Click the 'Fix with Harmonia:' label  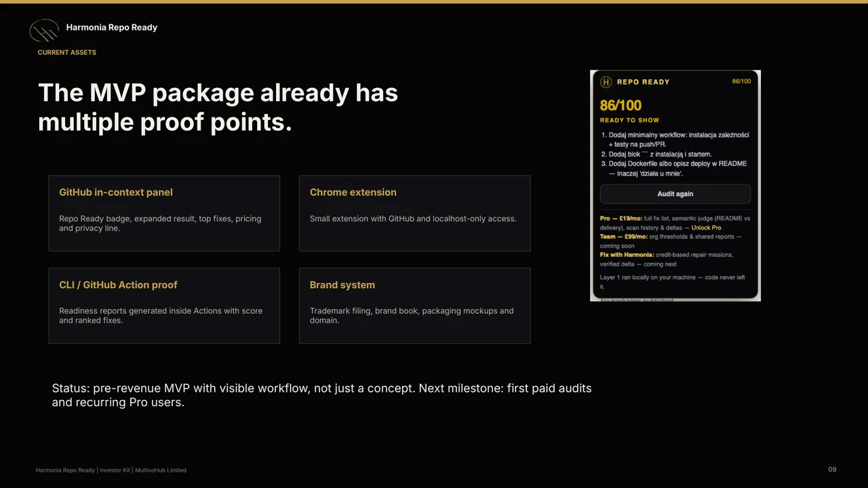pos(627,255)
